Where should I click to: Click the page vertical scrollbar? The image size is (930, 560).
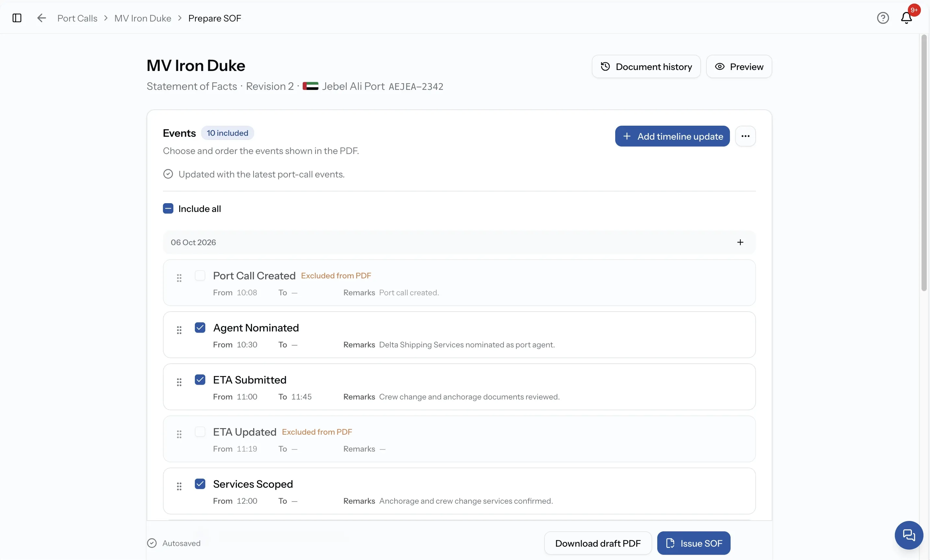pyautogui.click(x=924, y=163)
